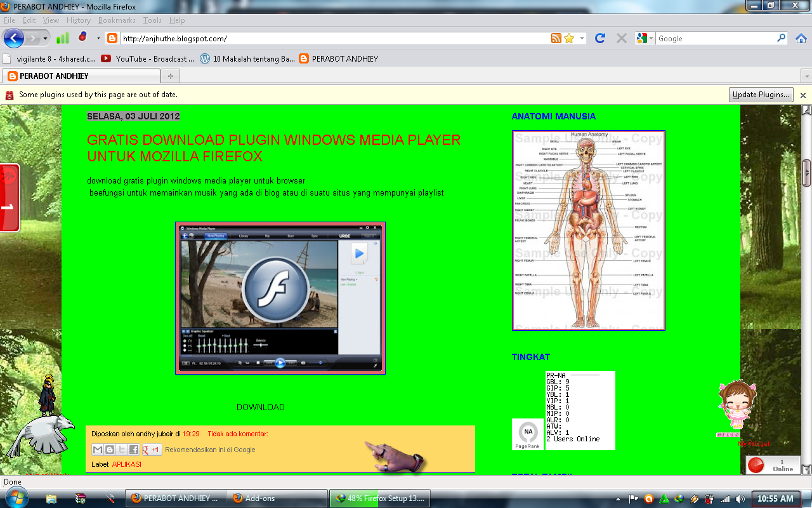Switch to the Add-ons taskbar window
The image size is (812, 508).
pos(277,498)
